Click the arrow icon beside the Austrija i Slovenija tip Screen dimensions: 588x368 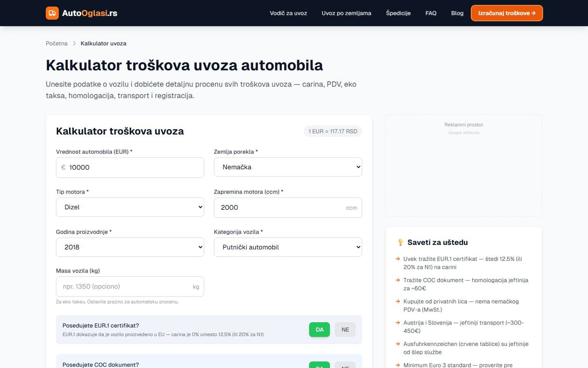click(x=398, y=323)
